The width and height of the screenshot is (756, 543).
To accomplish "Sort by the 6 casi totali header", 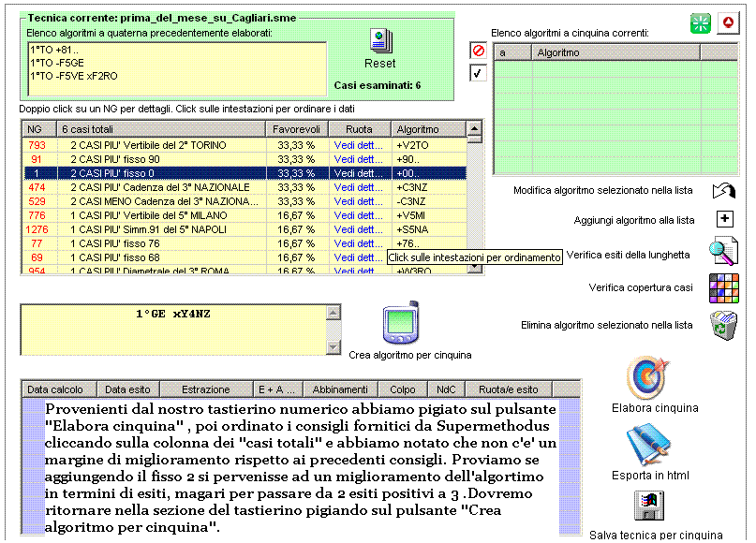I will [161, 129].
